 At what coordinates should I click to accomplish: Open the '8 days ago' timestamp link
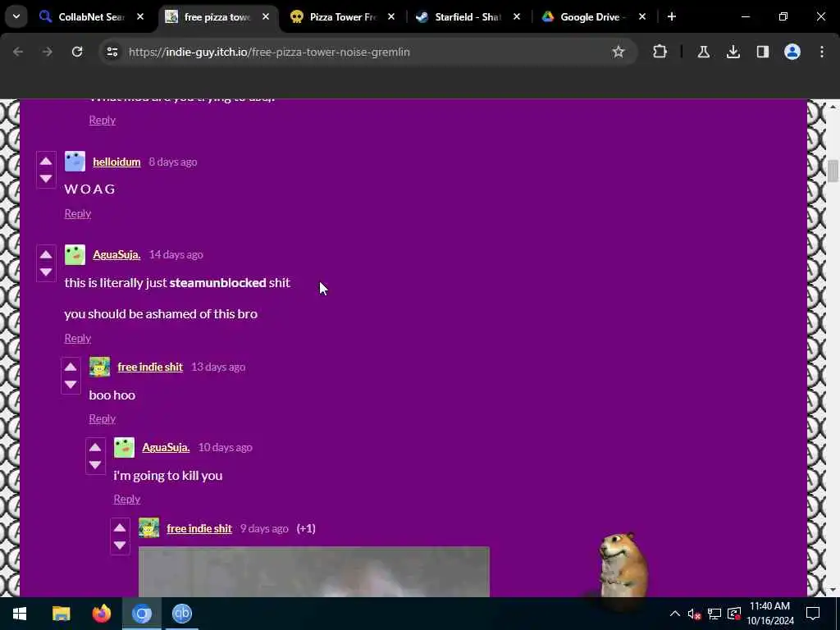(173, 162)
